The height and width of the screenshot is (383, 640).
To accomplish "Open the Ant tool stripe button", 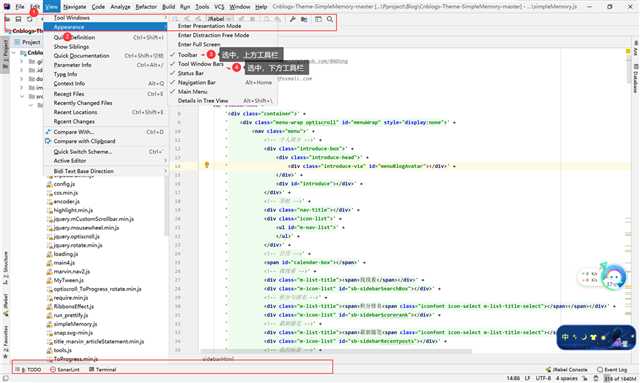I will coord(636,48).
